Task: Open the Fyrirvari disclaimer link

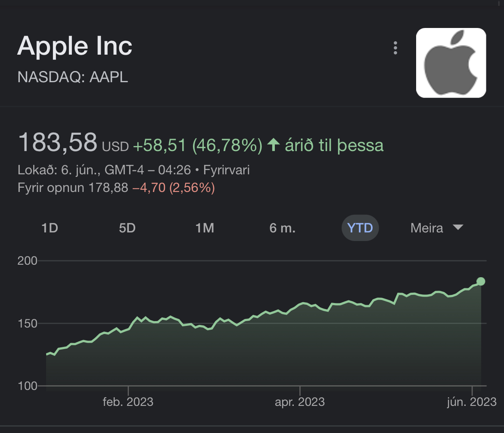Action: [226, 170]
